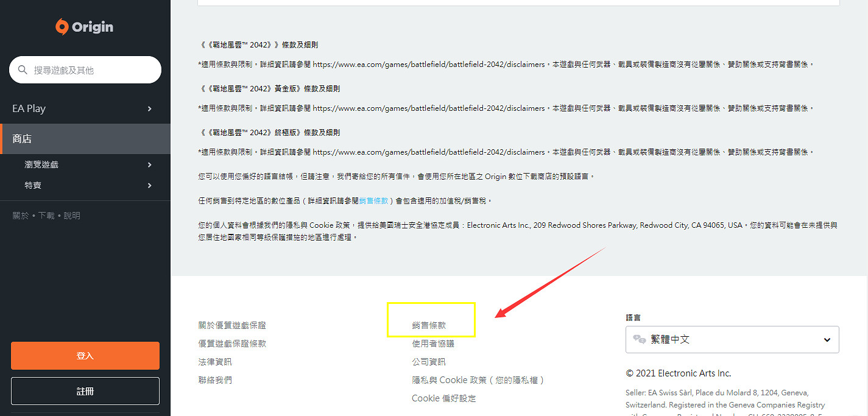Viewport: 868px width, 416px height.
Task: Focus the 搜尋遊戲及其他 search field
Action: click(91, 70)
